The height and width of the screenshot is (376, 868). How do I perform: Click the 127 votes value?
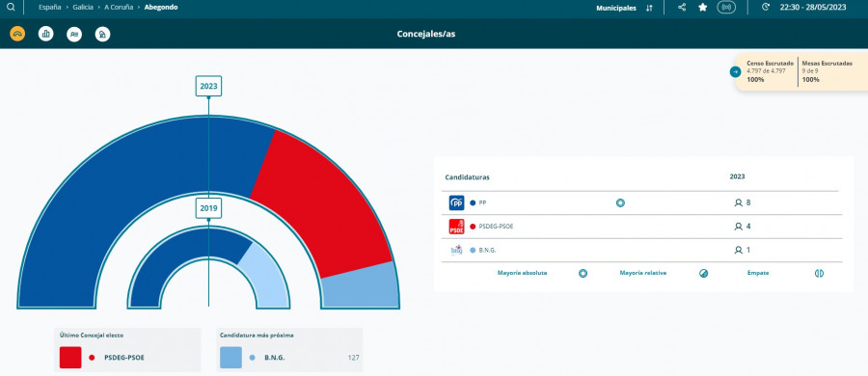click(353, 358)
